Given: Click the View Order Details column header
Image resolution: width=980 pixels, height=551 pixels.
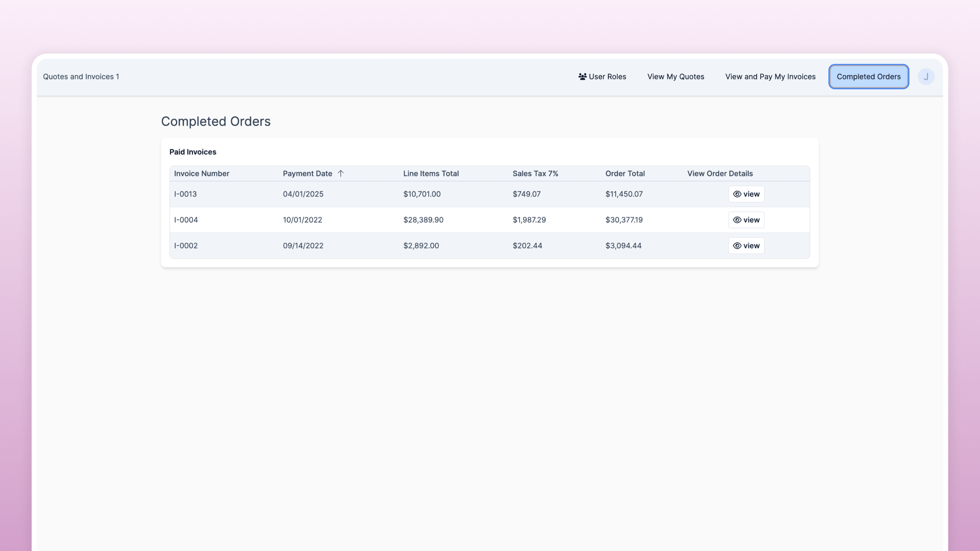Looking at the screenshot, I should coord(720,173).
